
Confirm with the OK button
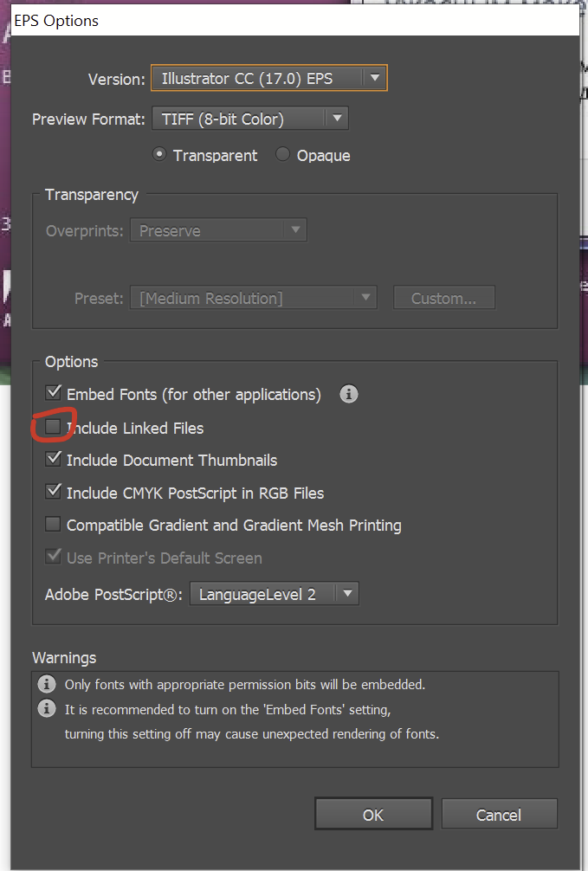(x=373, y=815)
